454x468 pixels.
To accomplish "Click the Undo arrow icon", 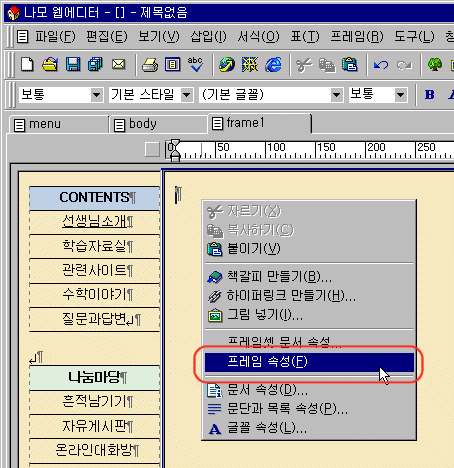I will click(380, 65).
